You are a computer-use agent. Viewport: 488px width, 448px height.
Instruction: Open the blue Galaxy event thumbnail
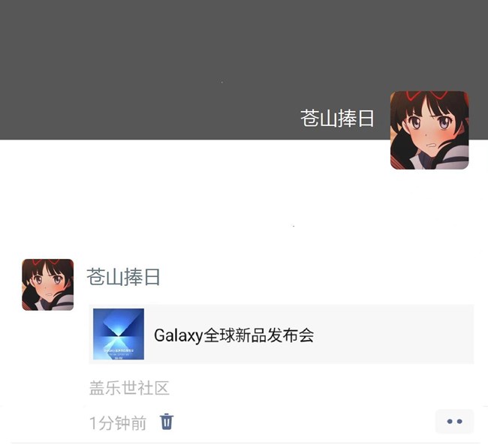(119, 334)
